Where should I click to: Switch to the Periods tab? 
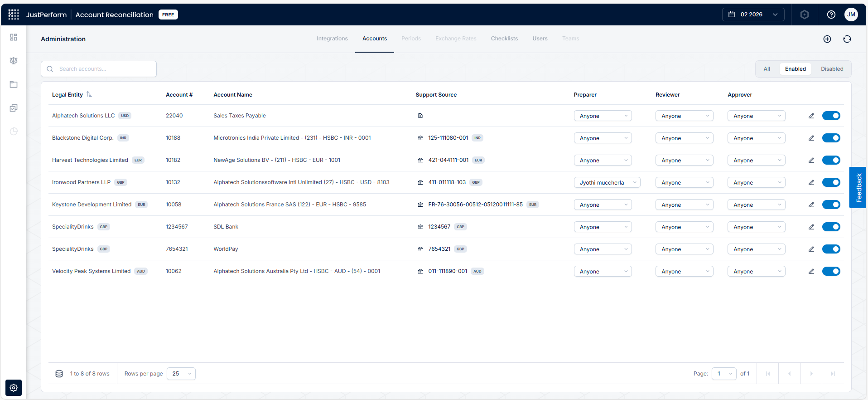411,39
